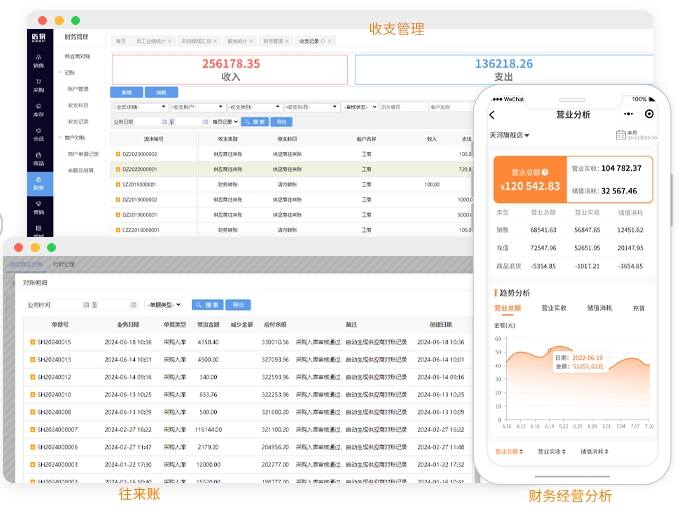
Task: Click the 搜索 button in 收支管理 window
Action: click(x=255, y=122)
